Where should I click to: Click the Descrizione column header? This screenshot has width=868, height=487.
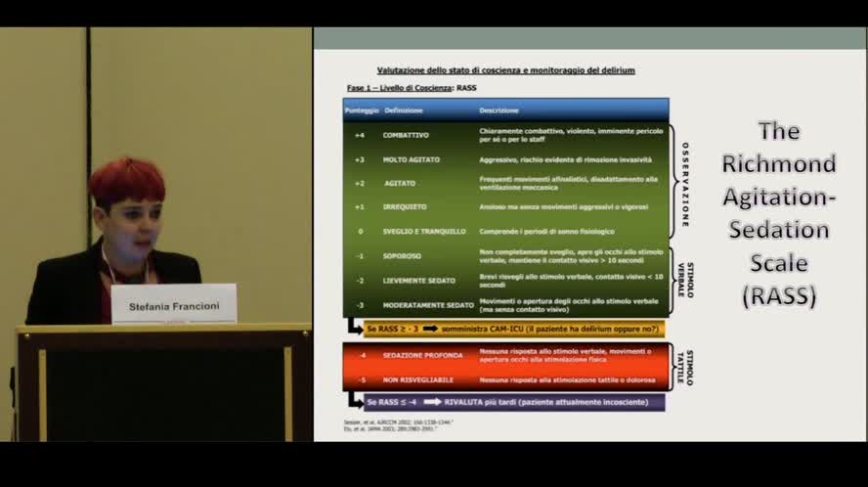point(499,111)
